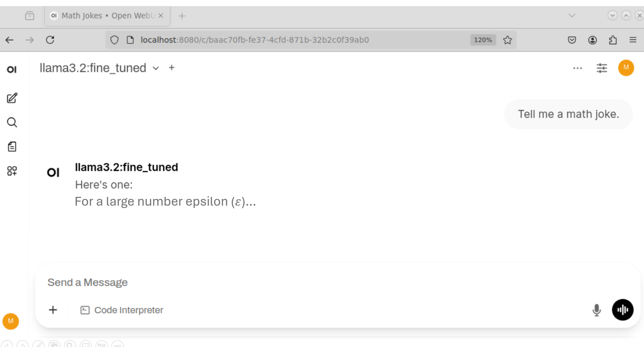Open the three-dot chat options menu
Viewport: 644px width, 347px height.
point(577,68)
